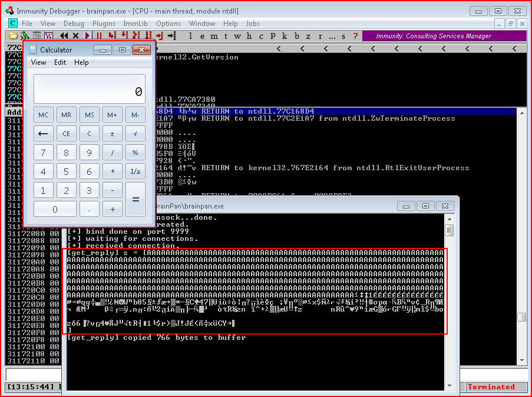Click the Calculator CE button

click(x=66, y=134)
